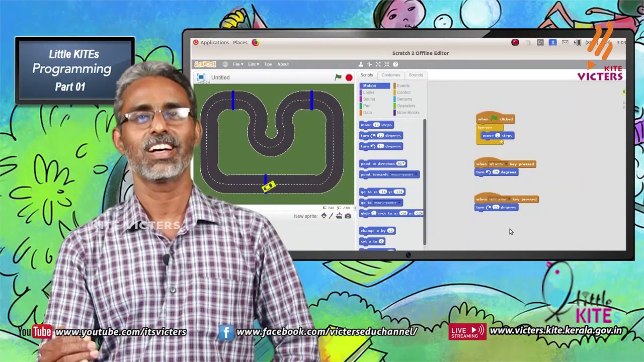
Task: Select the Grow sprite tool
Action: pyautogui.click(x=378, y=64)
